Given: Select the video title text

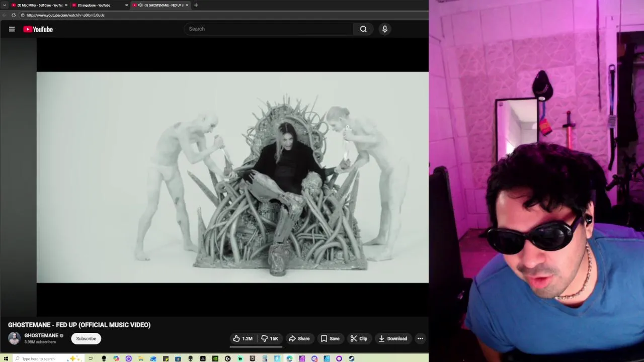Looking at the screenshot, I should coord(79,325).
